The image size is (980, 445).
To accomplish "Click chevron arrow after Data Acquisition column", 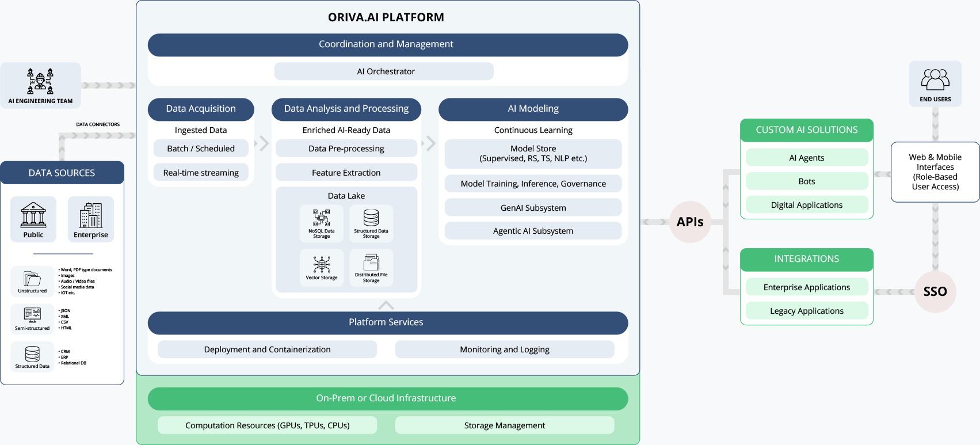I will pyautogui.click(x=264, y=143).
